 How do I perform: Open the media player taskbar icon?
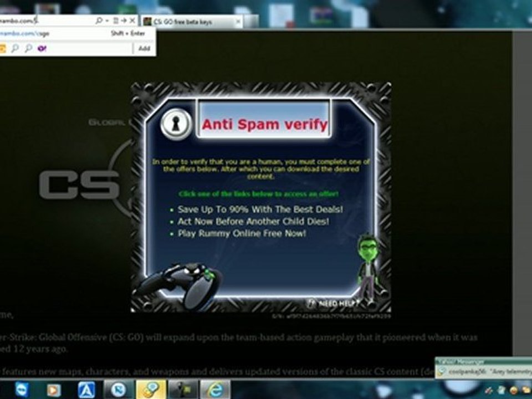click(53, 391)
